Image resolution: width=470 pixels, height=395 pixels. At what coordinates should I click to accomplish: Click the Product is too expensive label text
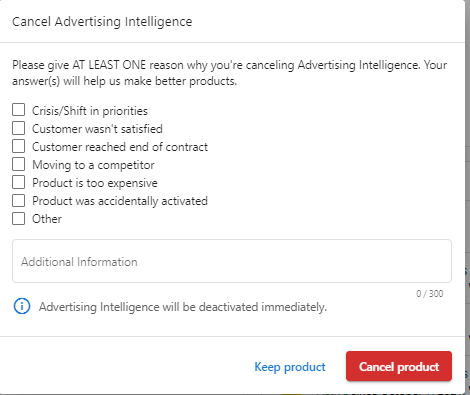[x=95, y=183]
